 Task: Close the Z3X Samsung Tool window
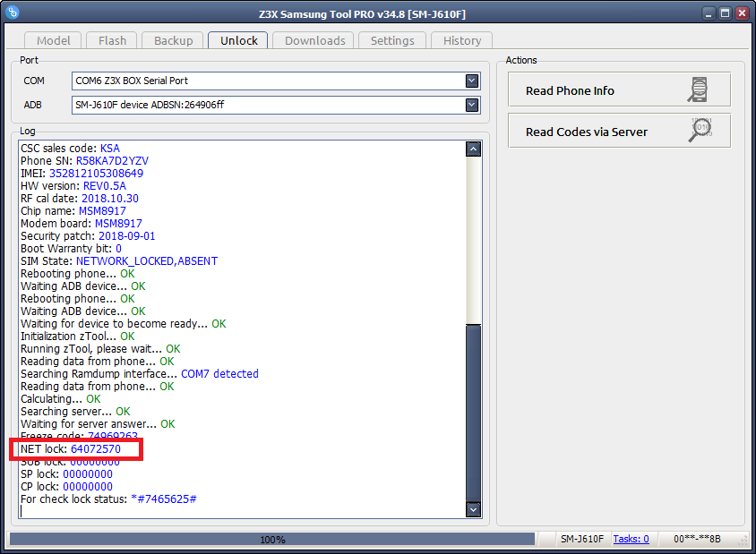[x=742, y=13]
